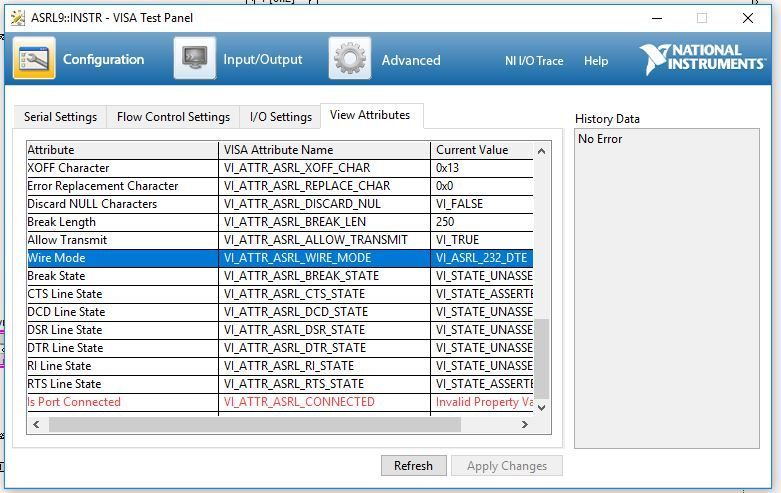Click the VI_FALSE value cell
781x493 pixels.
(x=482, y=204)
